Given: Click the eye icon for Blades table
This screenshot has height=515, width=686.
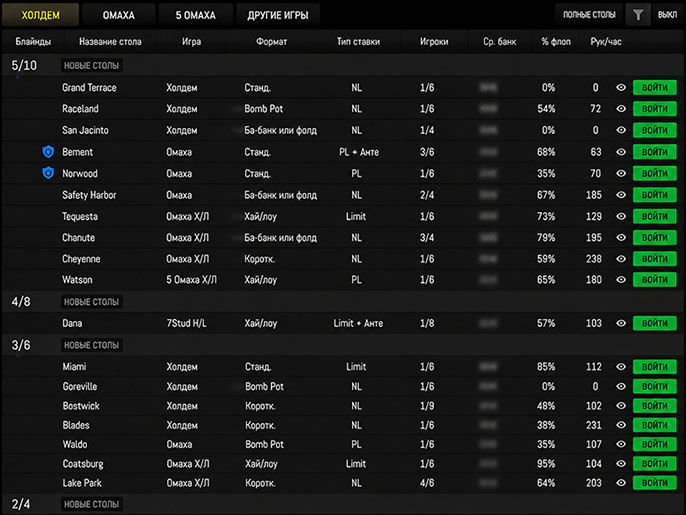Looking at the screenshot, I should coord(621,425).
